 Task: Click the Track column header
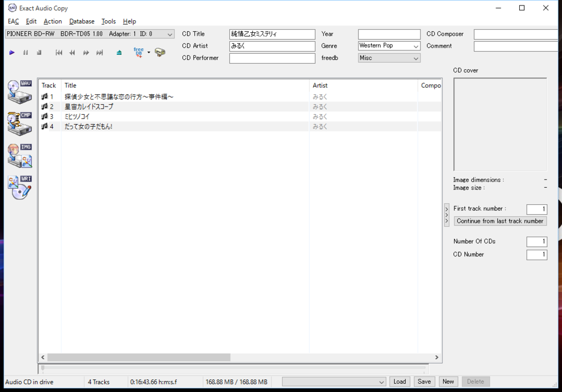[50, 85]
